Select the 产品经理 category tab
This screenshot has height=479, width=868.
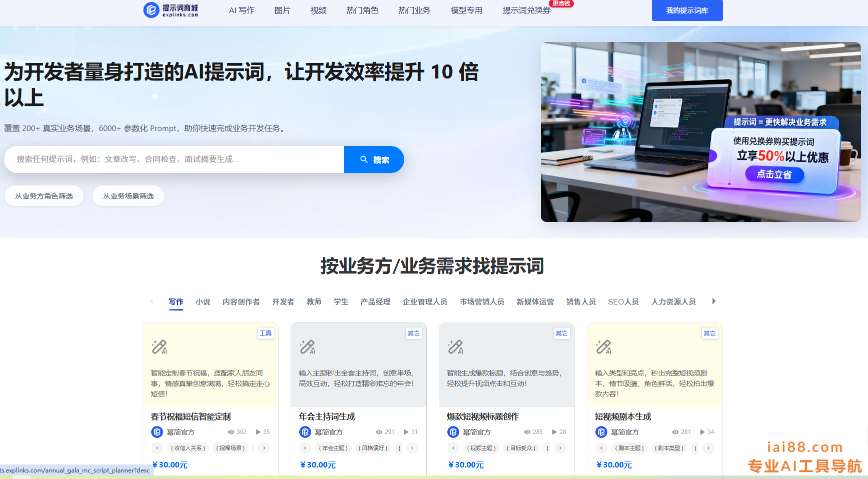(375, 302)
